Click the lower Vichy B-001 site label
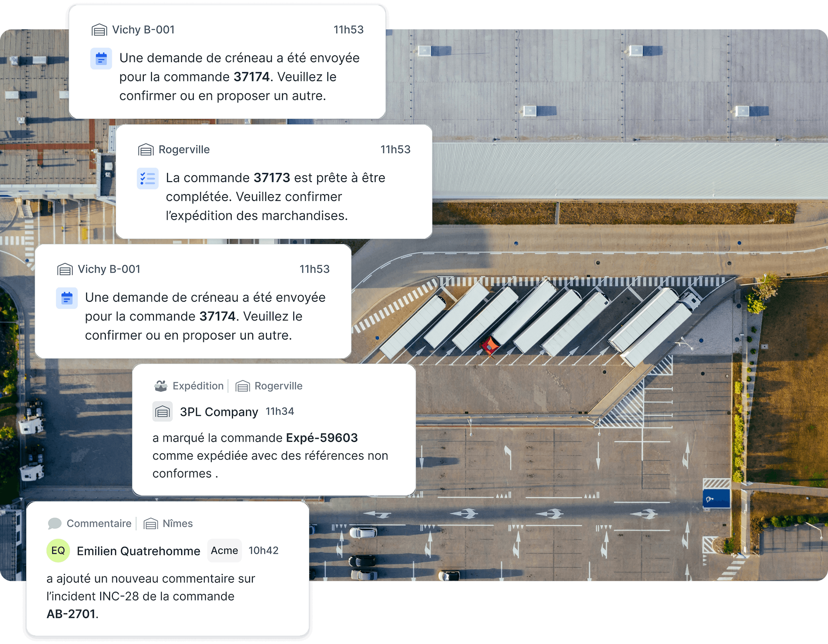Image resolution: width=828 pixels, height=644 pixels. pos(109,269)
